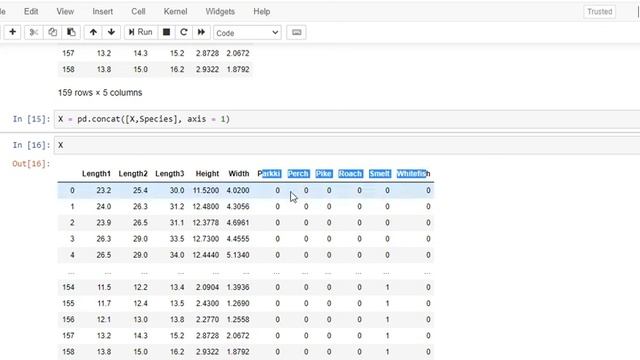The image size is (640, 360).
Task: Click the Smelt value 1 in row 155
Action: pos(387,303)
